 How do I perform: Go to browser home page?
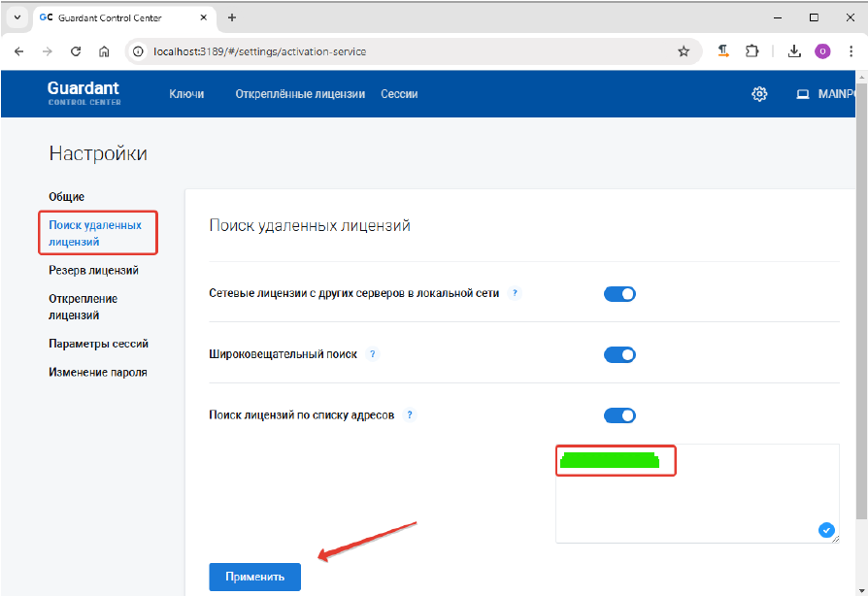[104, 51]
